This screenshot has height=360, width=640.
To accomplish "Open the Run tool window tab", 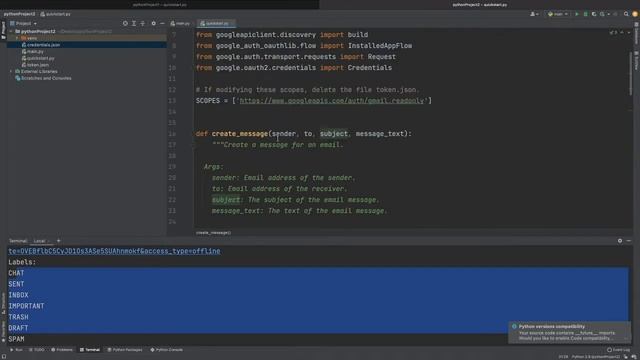I will 16,350.
